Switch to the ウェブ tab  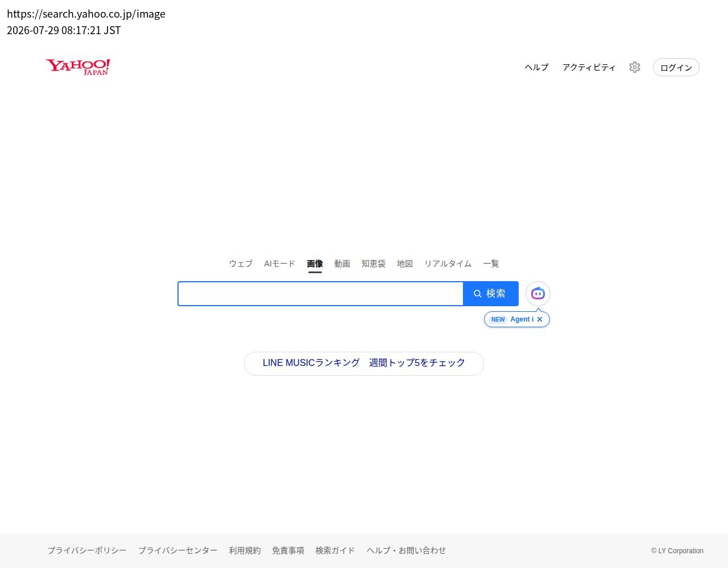pos(241,264)
